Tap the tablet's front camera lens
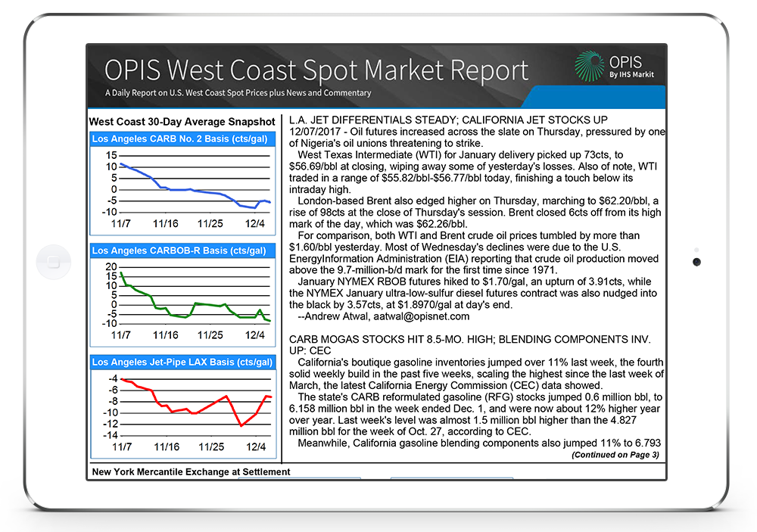Screen dimensions: 757x532 coord(696,262)
